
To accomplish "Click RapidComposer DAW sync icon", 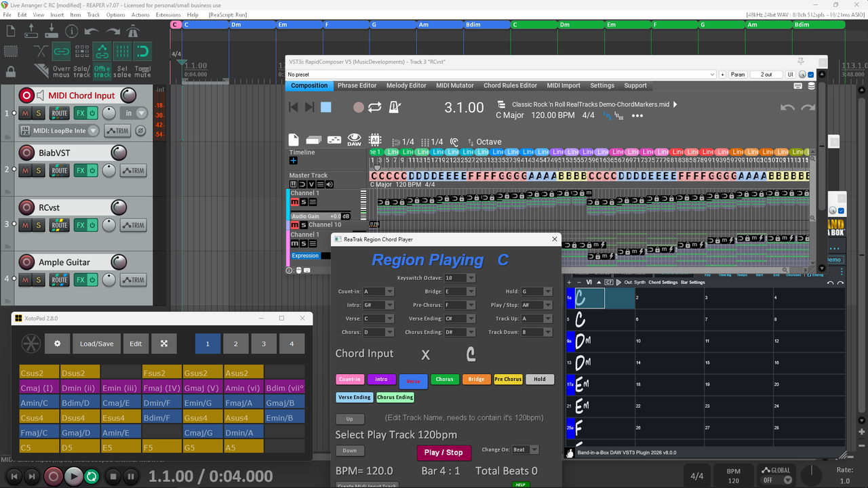I will coord(355,140).
